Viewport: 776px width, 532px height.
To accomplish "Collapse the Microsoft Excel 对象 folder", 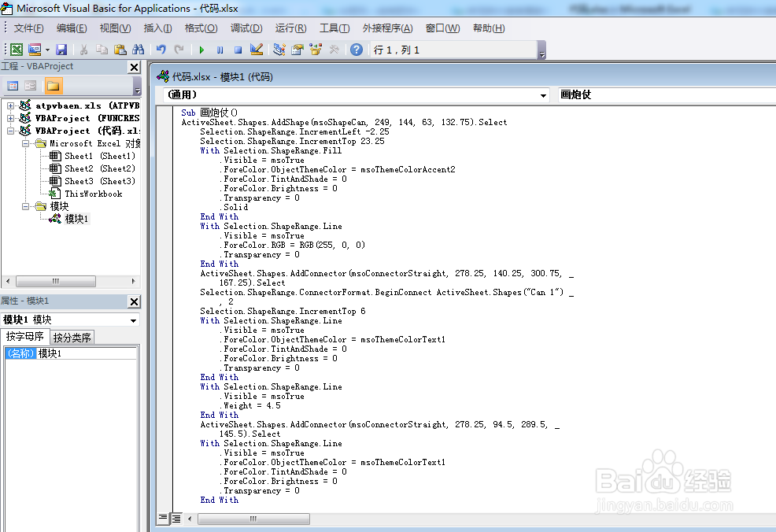I will [x=25, y=143].
